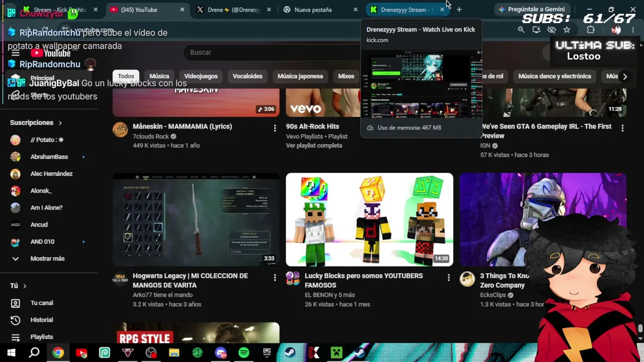Open the EcksClips channel avatar

467,279
